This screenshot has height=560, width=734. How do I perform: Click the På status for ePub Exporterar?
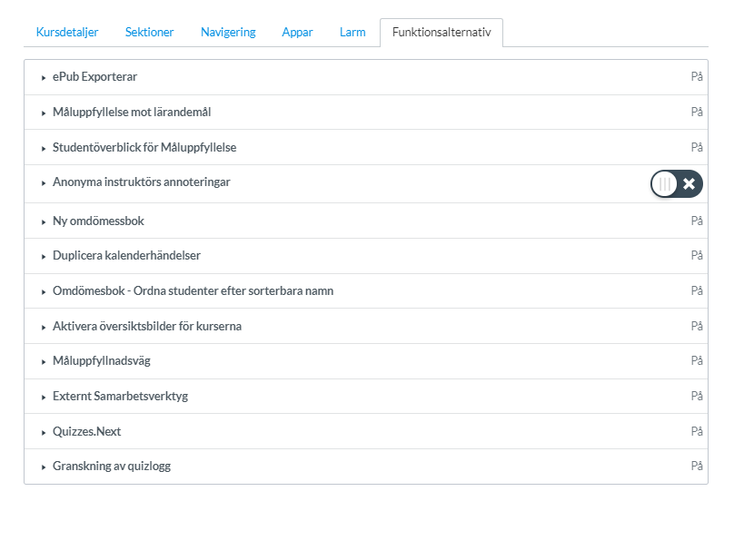click(x=697, y=77)
